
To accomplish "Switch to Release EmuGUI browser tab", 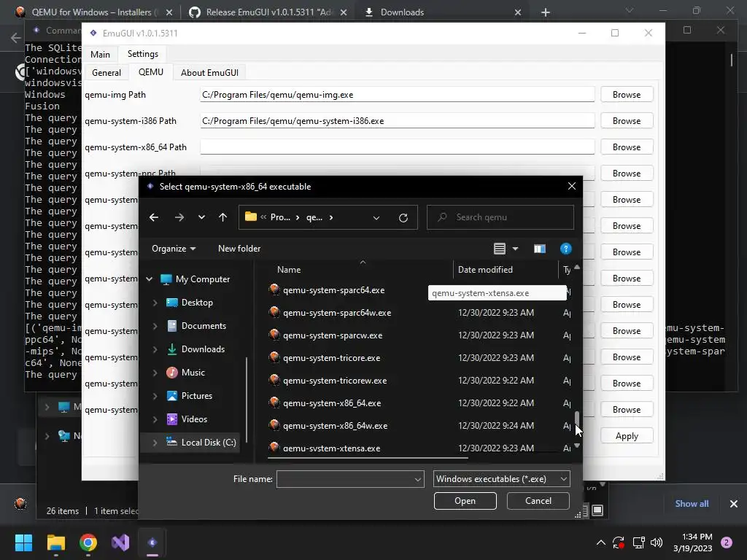I will tap(268, 12).
